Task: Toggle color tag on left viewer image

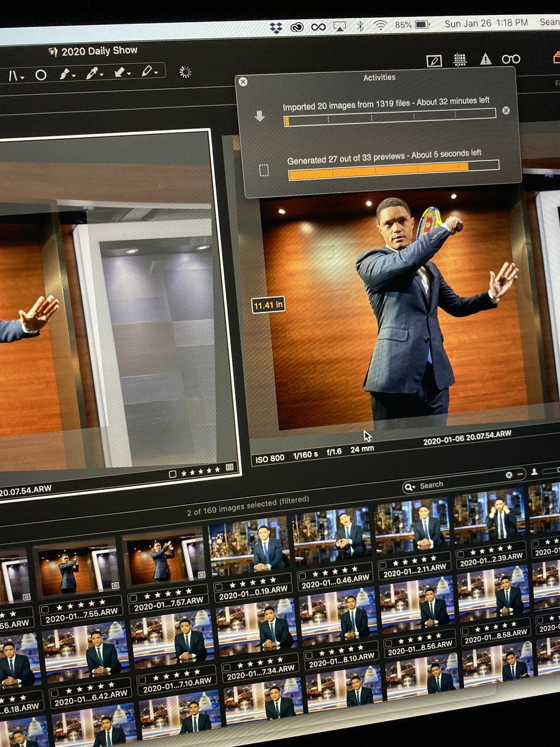Action: 172,474
